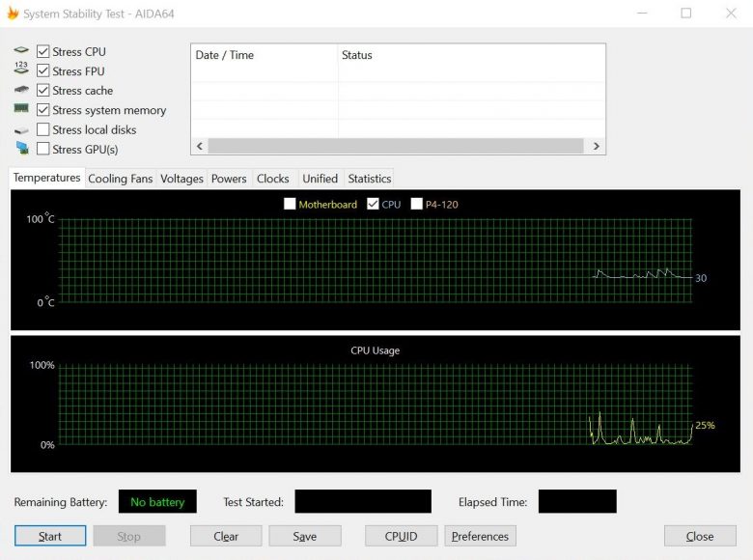Show Motherboard temperature in the graph
The image size is (753, 560).
(x=290, y=204)
